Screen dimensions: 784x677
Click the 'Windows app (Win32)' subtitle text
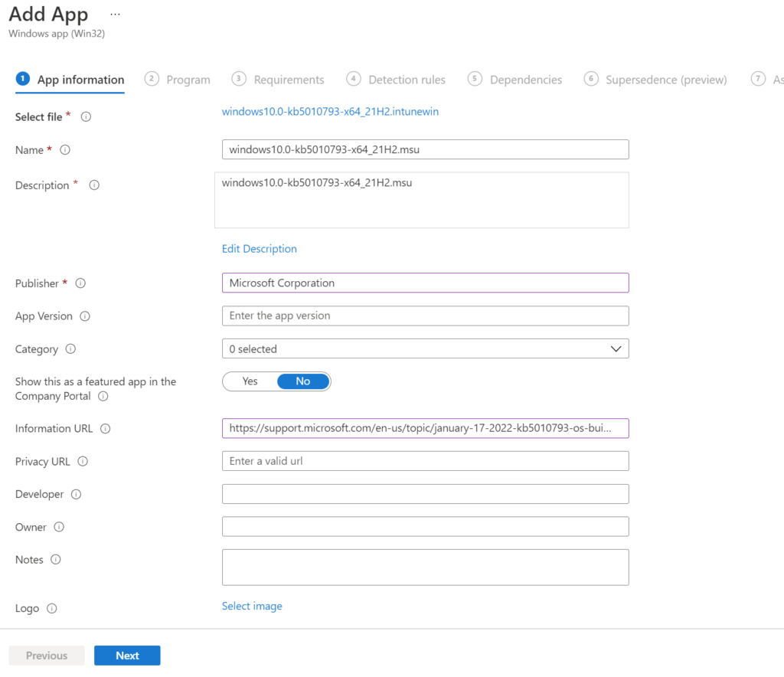(57, 34)
